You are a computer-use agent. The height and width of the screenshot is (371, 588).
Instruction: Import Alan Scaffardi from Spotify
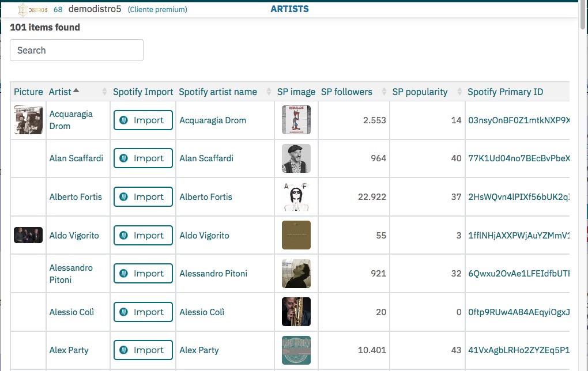(x=143, y=158)
